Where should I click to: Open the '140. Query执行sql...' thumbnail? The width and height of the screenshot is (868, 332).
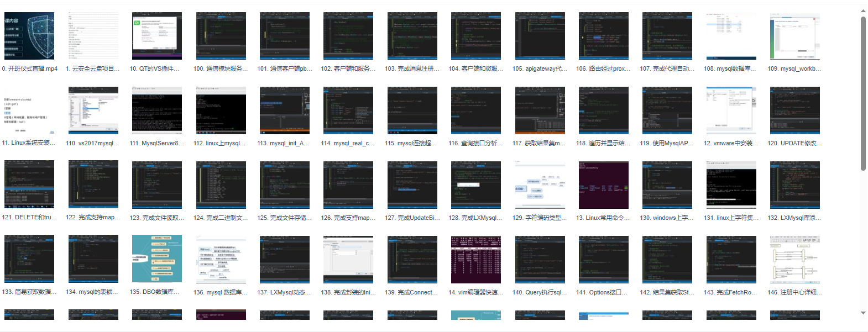pyautogui.click(x=540, y=260)
